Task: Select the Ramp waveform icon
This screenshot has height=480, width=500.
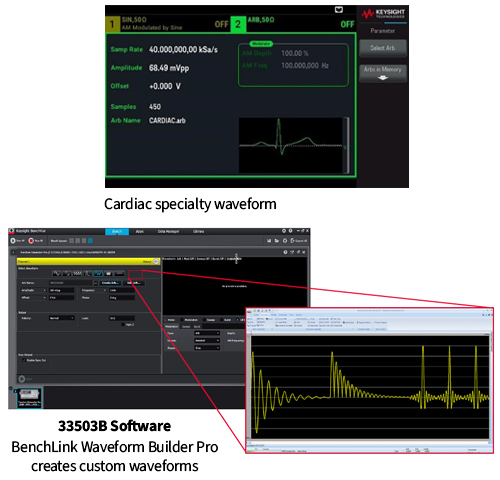Action: pyautogui.click(x=77, y=274)
